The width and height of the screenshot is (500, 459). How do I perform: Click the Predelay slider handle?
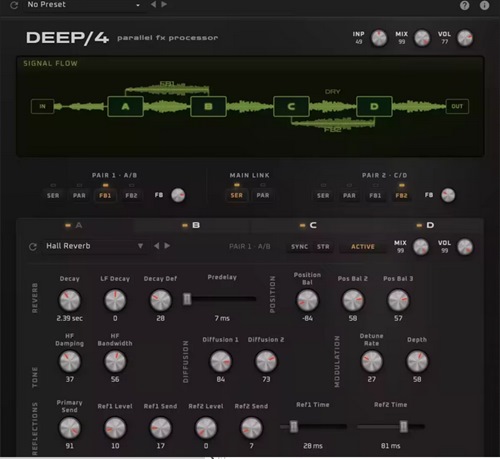point(187,299)
